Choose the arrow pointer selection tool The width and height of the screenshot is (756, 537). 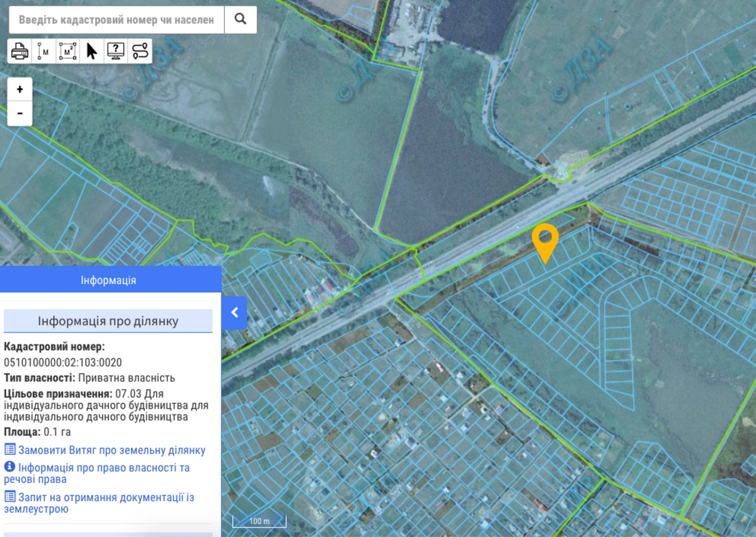pos(91,51)
